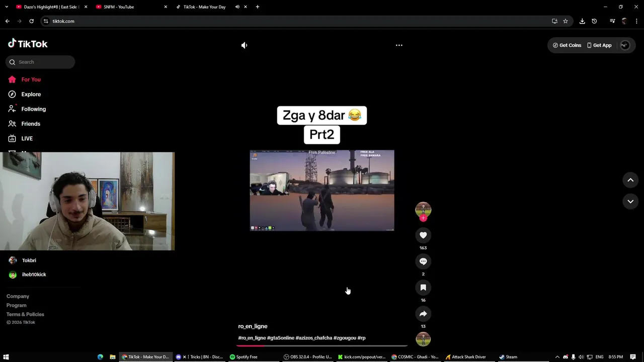Expand Terms & Policies footer section
The image size is (644, 362).
(x=25, y=314)
